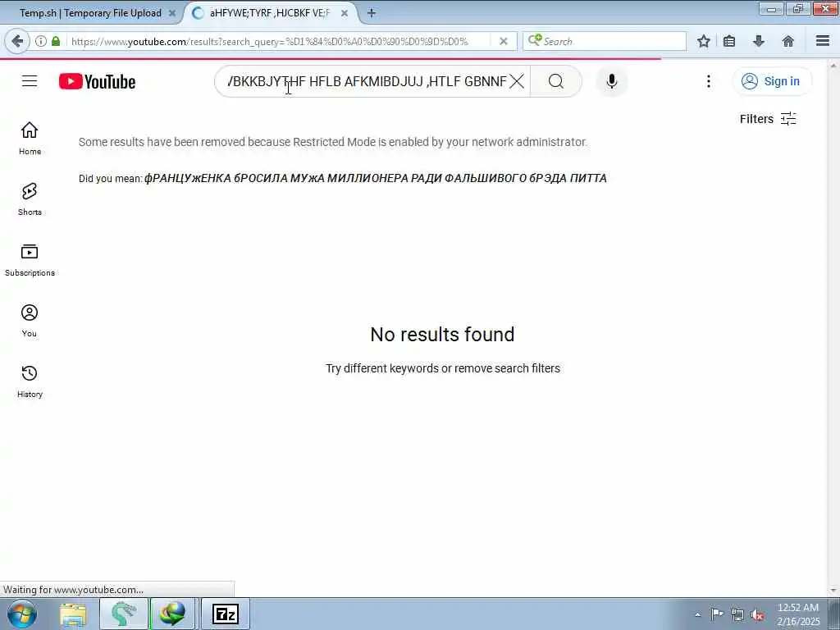Follow the 'Did you mean' Russian suggestion
Viewport: 840px width, 630px height.
(375, 178)
